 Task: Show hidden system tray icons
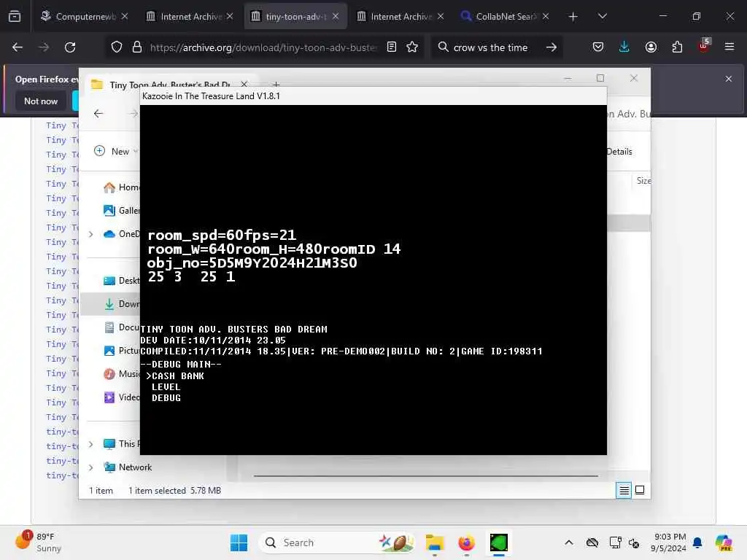[x=569, y=542]
